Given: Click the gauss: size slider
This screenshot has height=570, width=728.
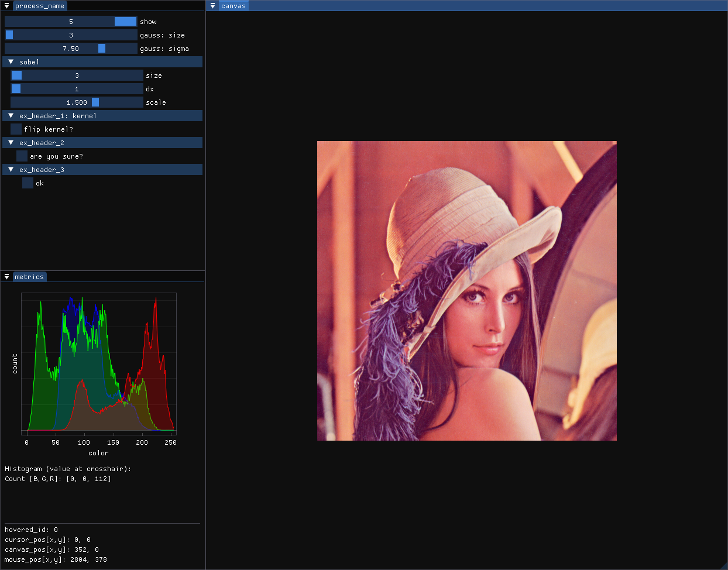Looking at the screenshot, I should tap(71, 35).
